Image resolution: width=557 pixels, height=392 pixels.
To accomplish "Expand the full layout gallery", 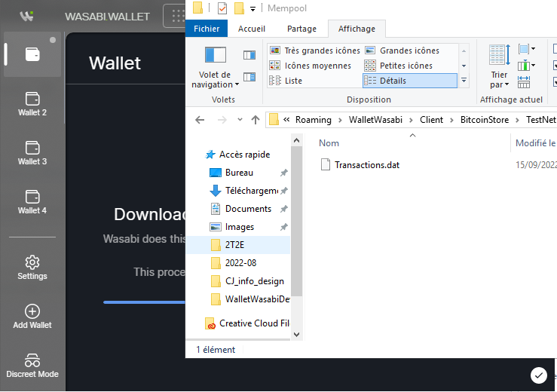I will click(464, 81).
